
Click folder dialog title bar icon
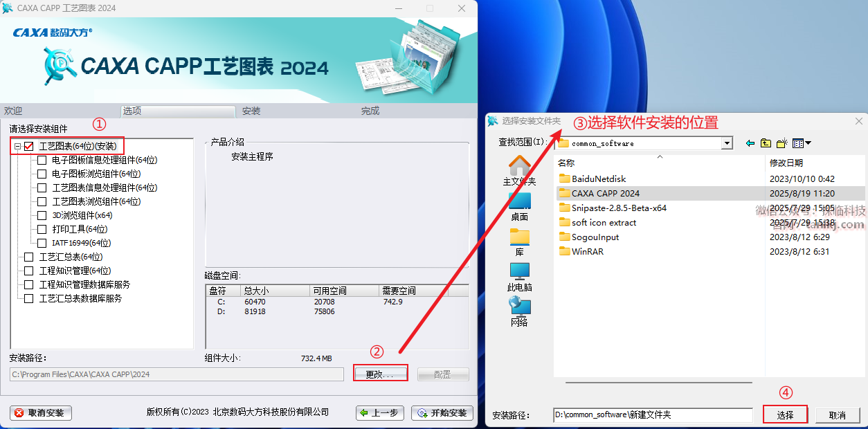click(493, 121)
